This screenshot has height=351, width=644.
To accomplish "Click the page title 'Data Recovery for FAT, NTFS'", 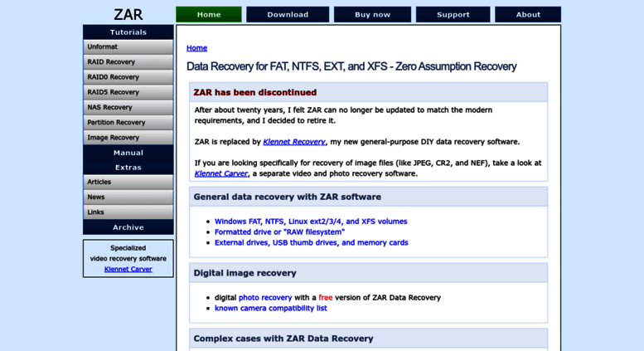I will 351,66.
